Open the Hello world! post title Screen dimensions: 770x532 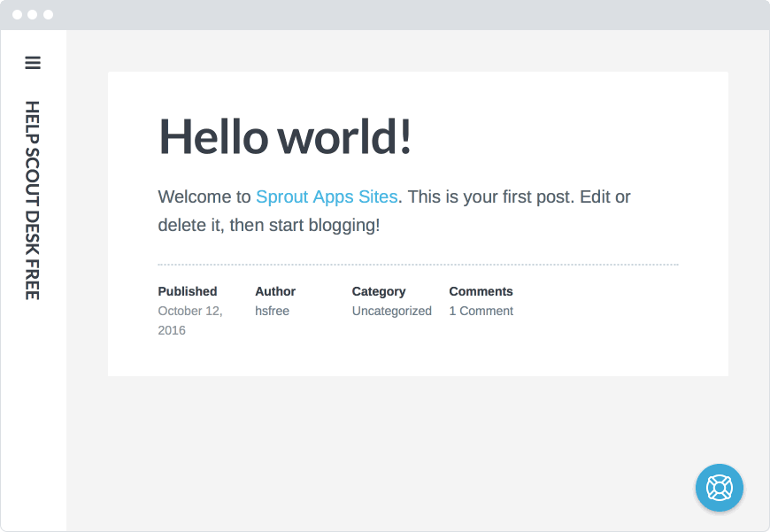click(x=285, y=136)
